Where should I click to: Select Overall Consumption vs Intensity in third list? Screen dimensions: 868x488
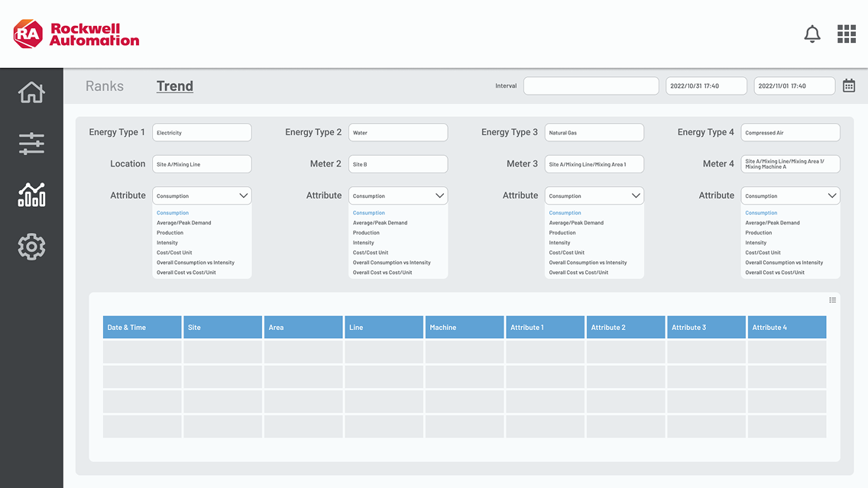point(588,262)
